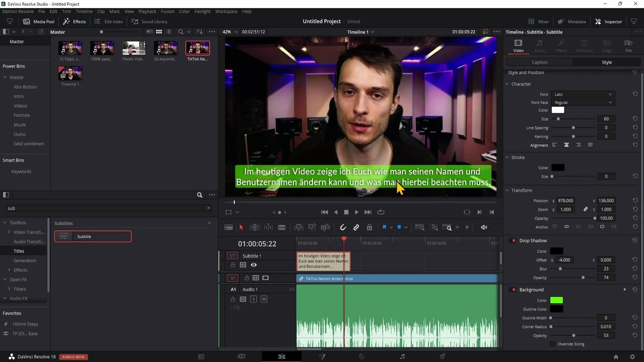
Task: Toggle the Audio mute icon on Audio 1
Action: pos(264,299)
